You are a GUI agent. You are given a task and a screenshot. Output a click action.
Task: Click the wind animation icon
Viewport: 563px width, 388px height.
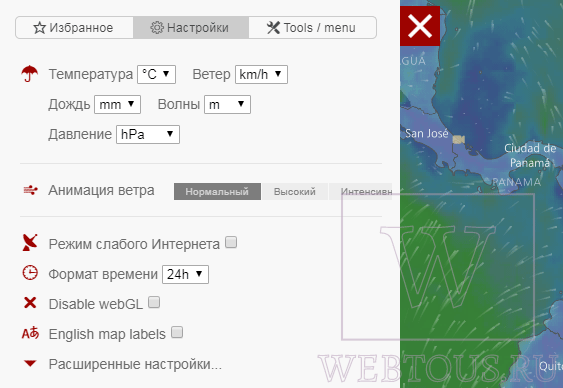[x=31, y=190]
